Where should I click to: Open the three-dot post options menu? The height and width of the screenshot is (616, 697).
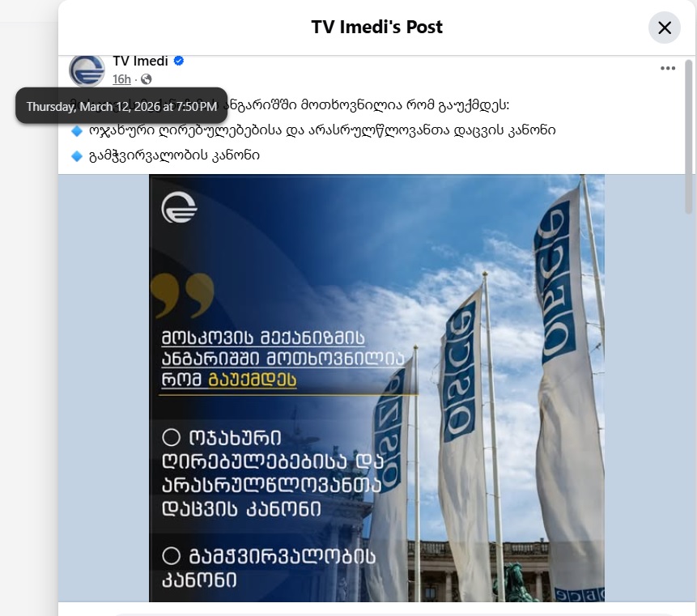pos(668,68)
